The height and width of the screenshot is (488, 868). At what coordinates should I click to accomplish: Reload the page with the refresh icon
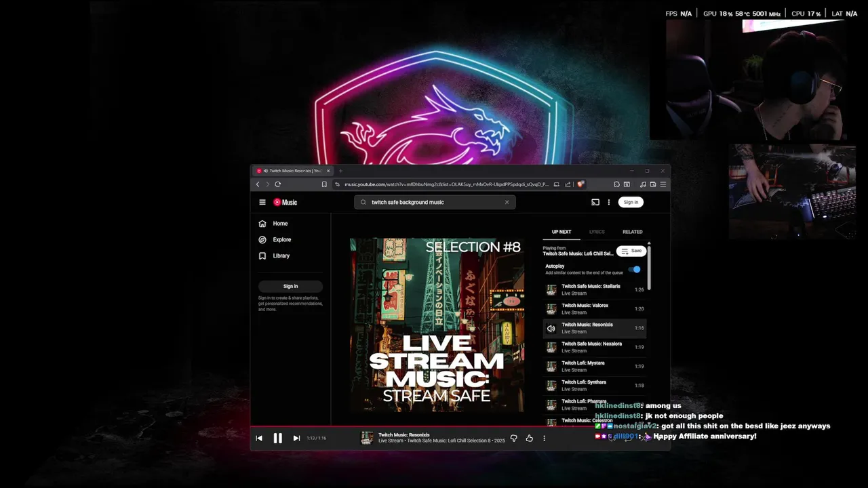(x=278, y=184)
